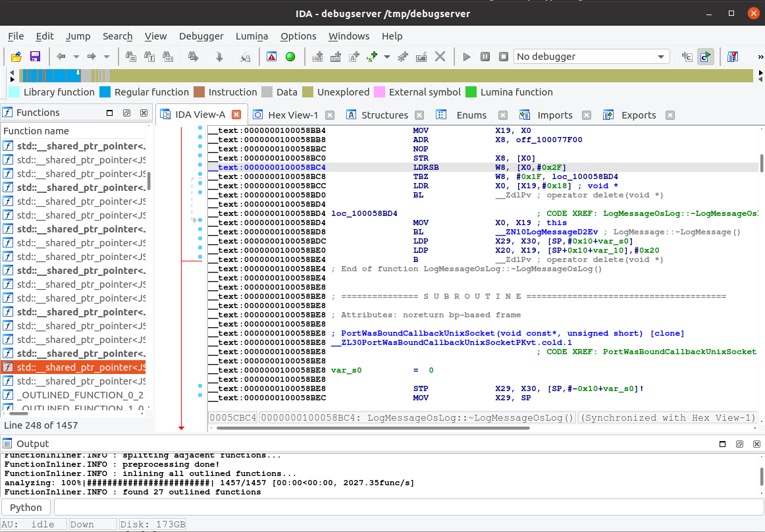Open the Debugger menu

coord(201,36)
